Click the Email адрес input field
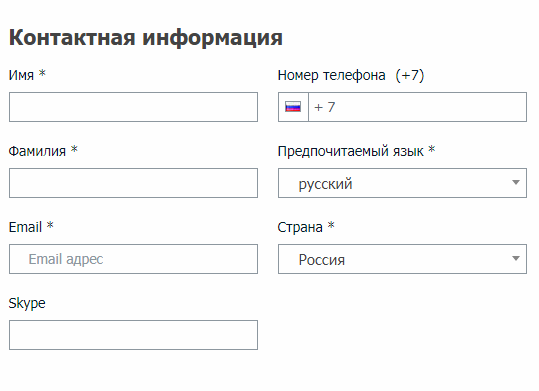This screenshot has height=391, width=539. 133,259
